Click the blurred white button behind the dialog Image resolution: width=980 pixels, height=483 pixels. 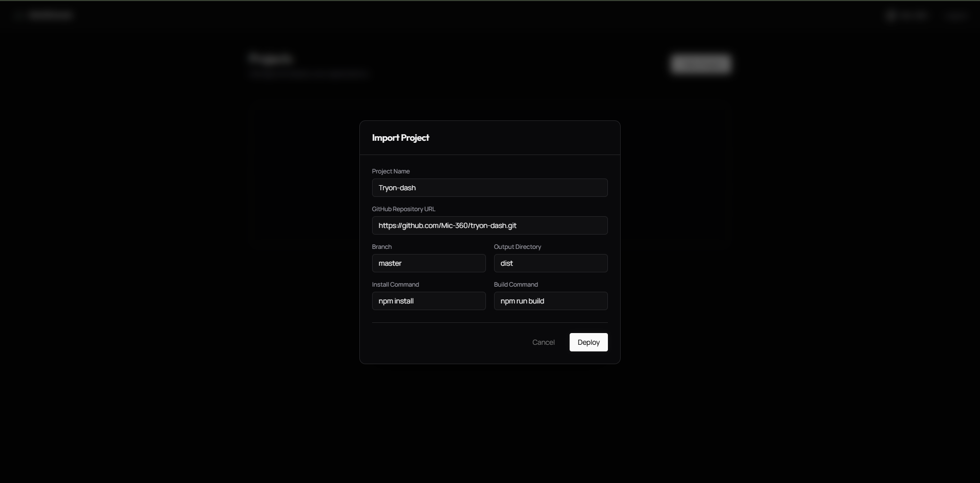[700, 64]
